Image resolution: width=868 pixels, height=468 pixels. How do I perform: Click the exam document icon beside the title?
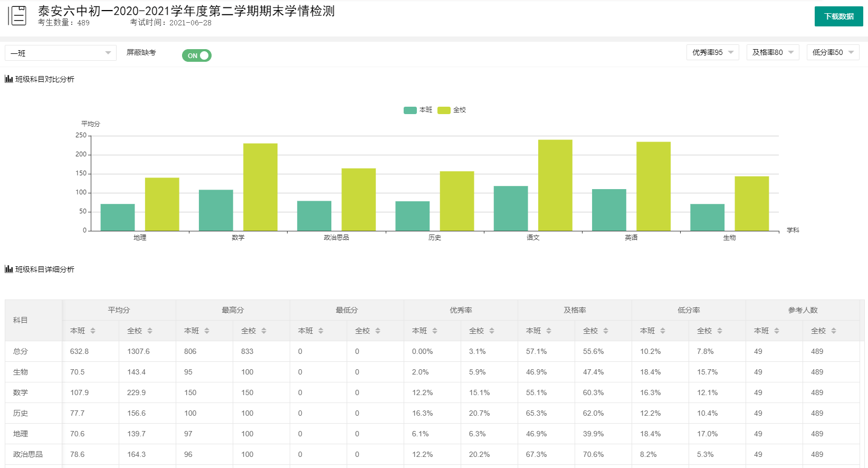[x=17, y=16]
